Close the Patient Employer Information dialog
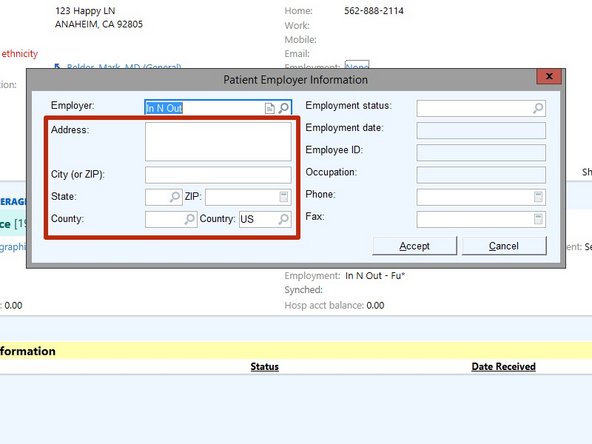This screenshot has width=592, height=444. 549,76
